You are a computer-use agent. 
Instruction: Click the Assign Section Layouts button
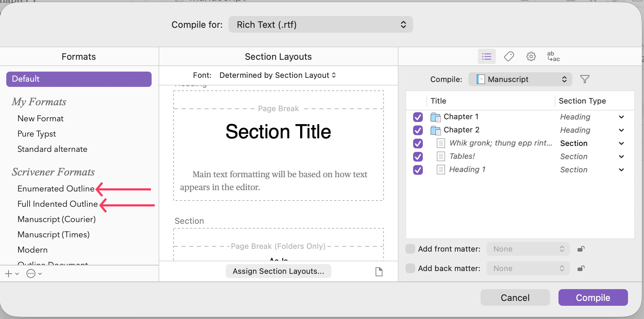pos(278,271)
